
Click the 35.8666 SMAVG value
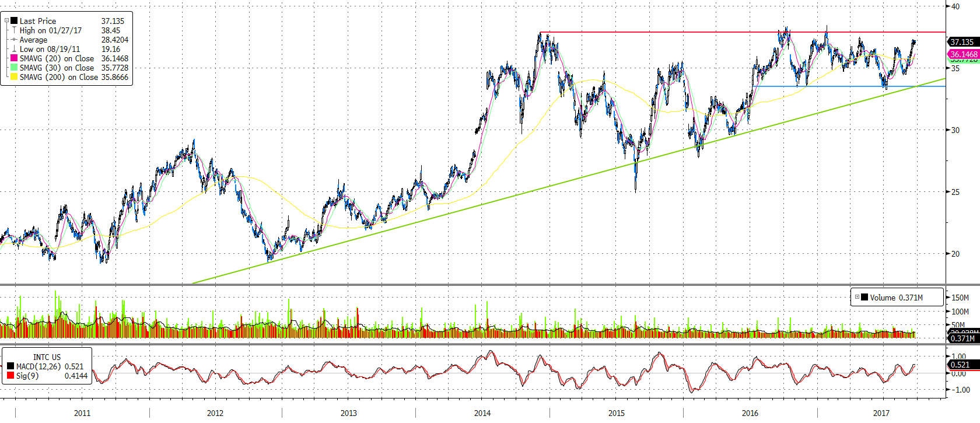[115, 77]
